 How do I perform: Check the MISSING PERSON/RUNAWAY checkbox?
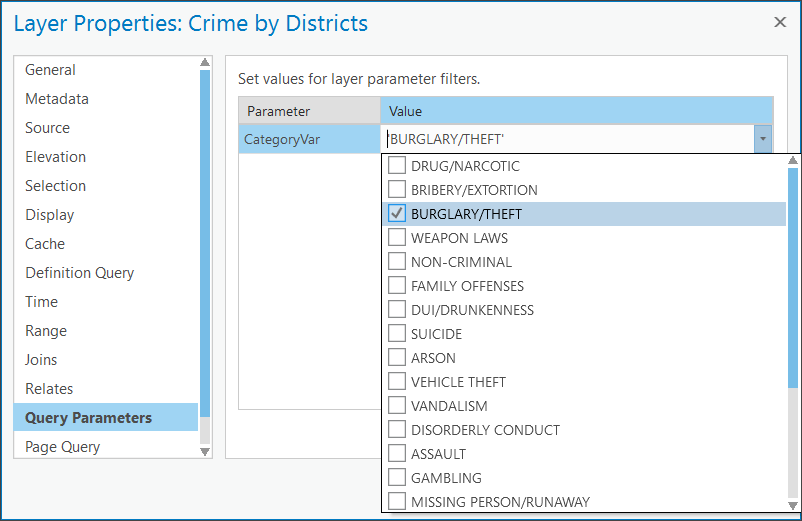tap(397, 502)
